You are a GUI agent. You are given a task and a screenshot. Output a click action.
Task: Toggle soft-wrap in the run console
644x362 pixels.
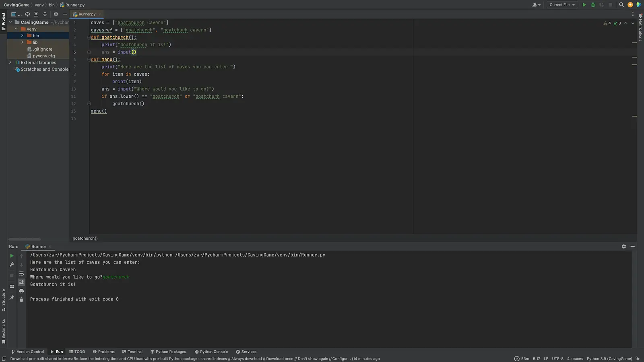coord(21,274)
